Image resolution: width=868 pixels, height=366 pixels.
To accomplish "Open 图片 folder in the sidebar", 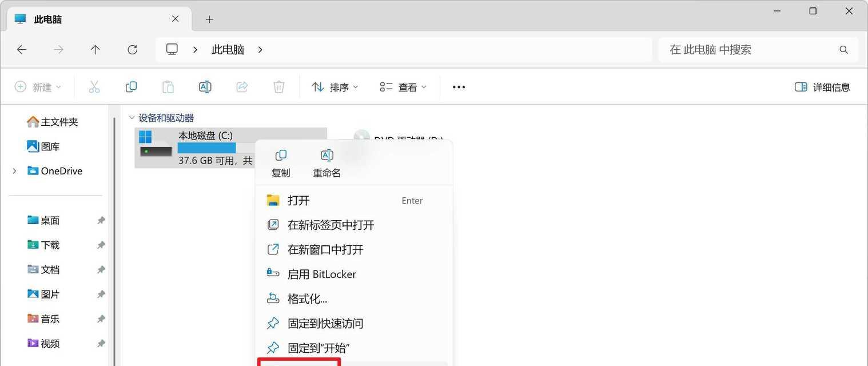I will [x=43, y=294].
